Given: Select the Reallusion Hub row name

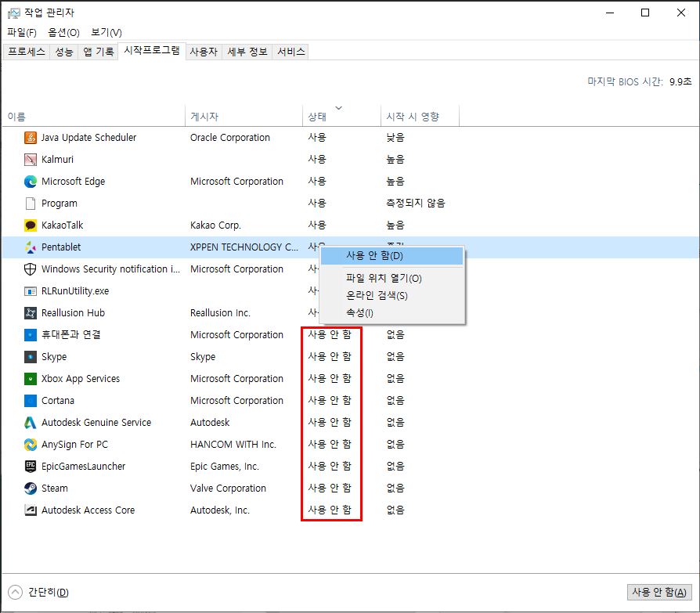Looking at the screenshot, I should coord(74,313).
